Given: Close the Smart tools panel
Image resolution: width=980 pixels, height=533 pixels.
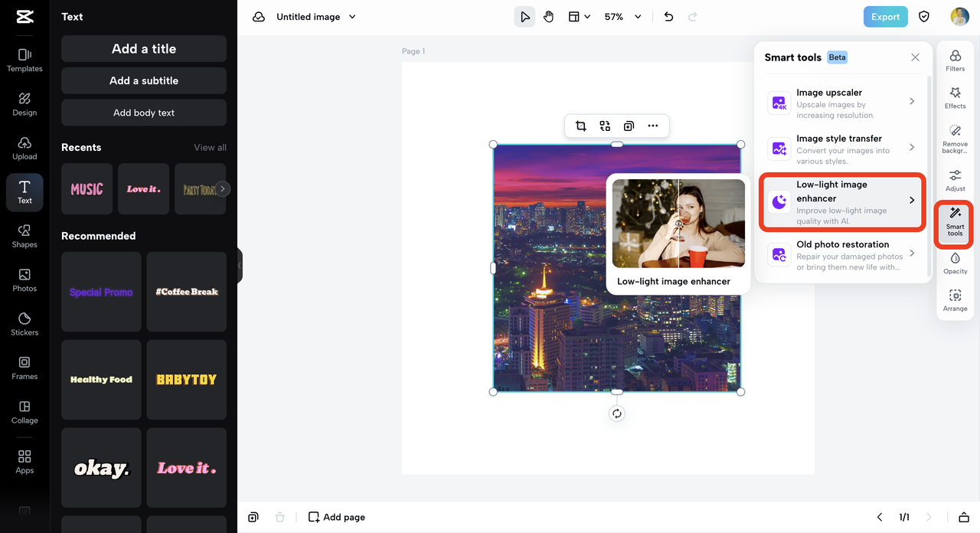Looking at the screenshot, I should pyautogui.click(x=915, y=57).
